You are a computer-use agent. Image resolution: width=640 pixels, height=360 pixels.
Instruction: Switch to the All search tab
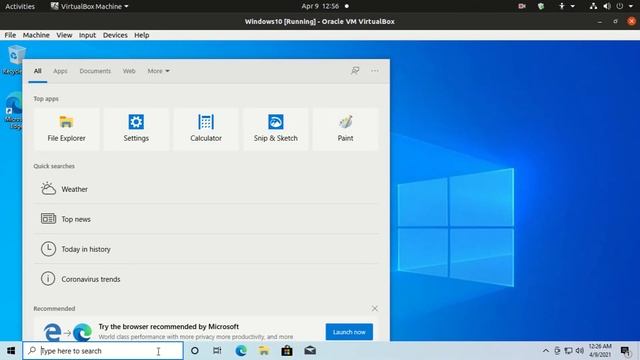point(38,71)
